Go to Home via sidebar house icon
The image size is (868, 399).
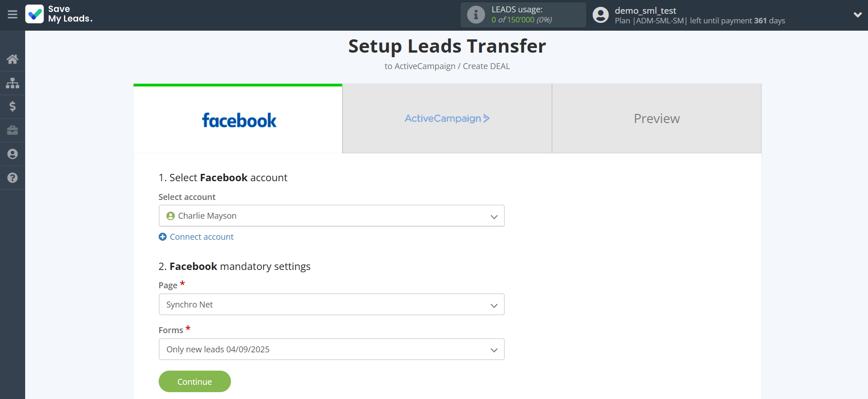tap(12, 59)
